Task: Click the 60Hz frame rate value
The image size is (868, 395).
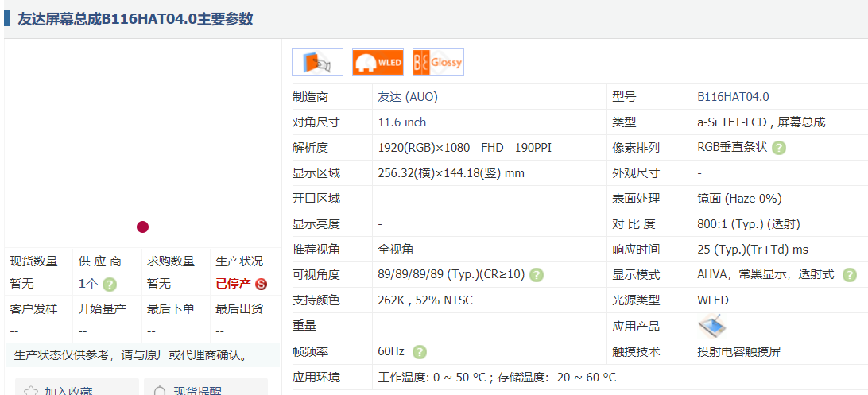Action: [391, 352]
